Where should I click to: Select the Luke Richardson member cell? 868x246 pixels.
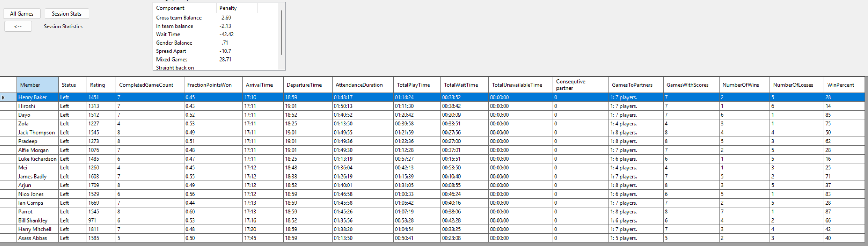coord(38,159)
